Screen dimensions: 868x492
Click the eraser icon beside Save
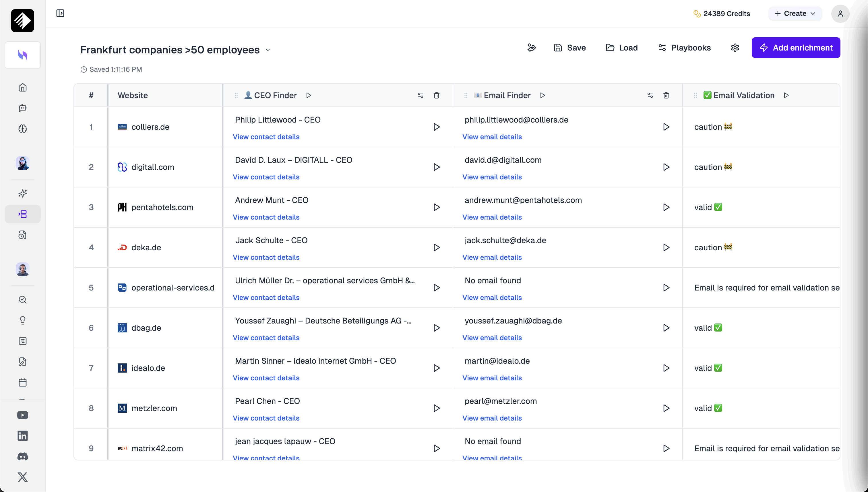pyautogui.click(x=532, y=48)
